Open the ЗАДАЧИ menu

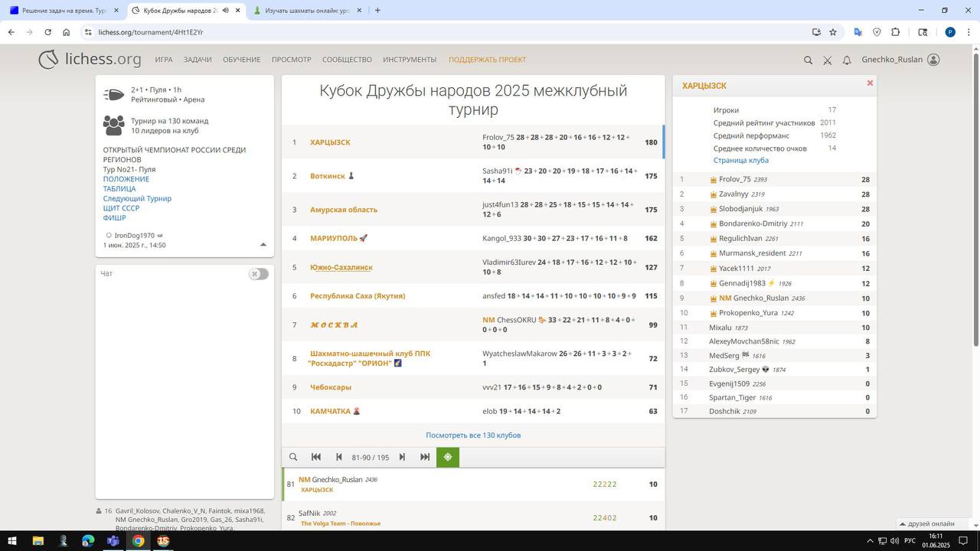[x=198, y=60]
